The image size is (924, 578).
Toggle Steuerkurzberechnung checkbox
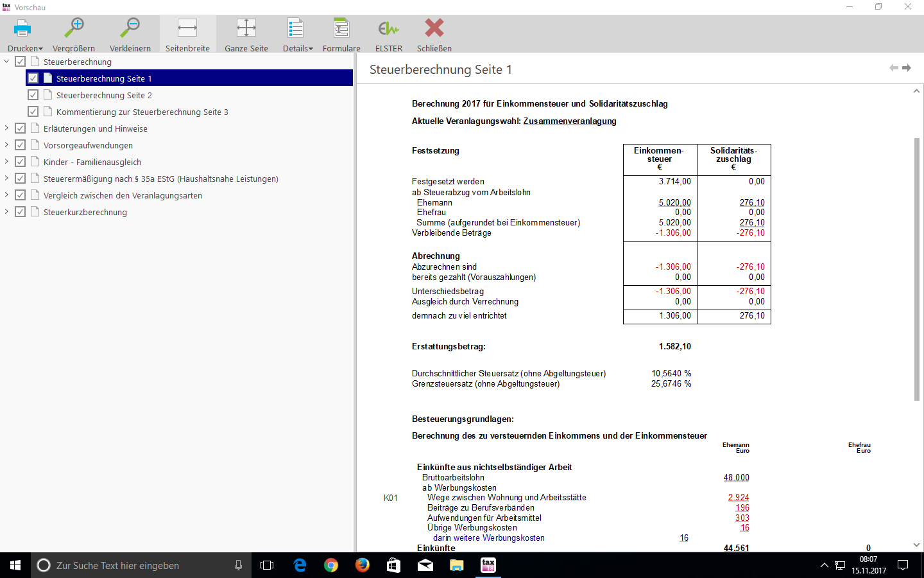click(x=21, y=212)
